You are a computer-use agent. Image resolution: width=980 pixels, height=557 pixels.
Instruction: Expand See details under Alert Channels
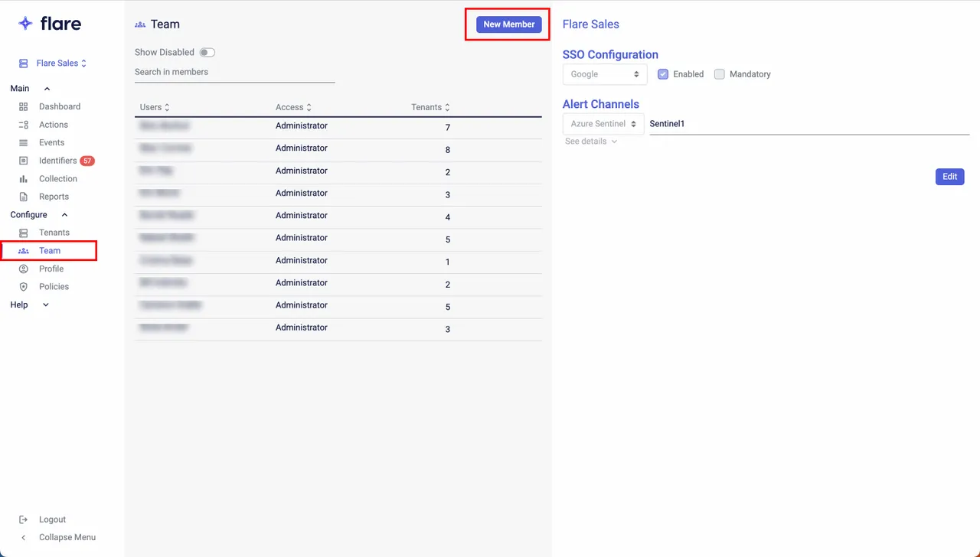[x=590, y=142]
